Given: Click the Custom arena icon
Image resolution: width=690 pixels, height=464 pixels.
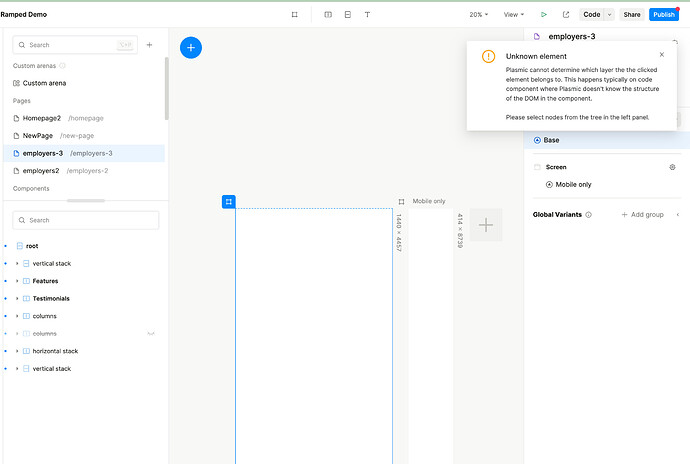Looking at the screenshot, I should coord(16,83).
